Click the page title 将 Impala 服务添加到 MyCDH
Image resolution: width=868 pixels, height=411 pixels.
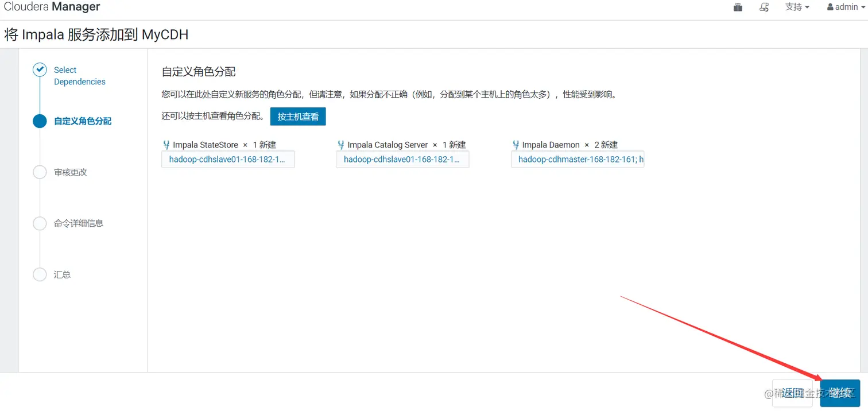pos(96,34)
